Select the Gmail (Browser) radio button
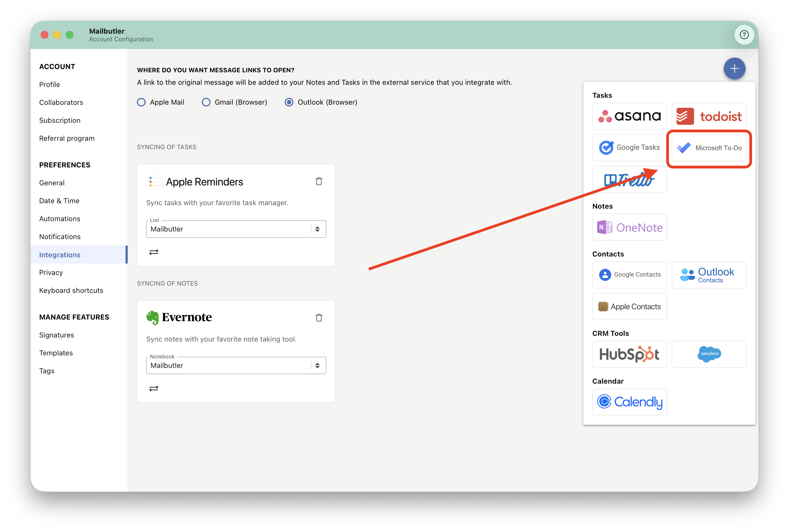The width and height of the screenshot is (789, 532). 206,102
